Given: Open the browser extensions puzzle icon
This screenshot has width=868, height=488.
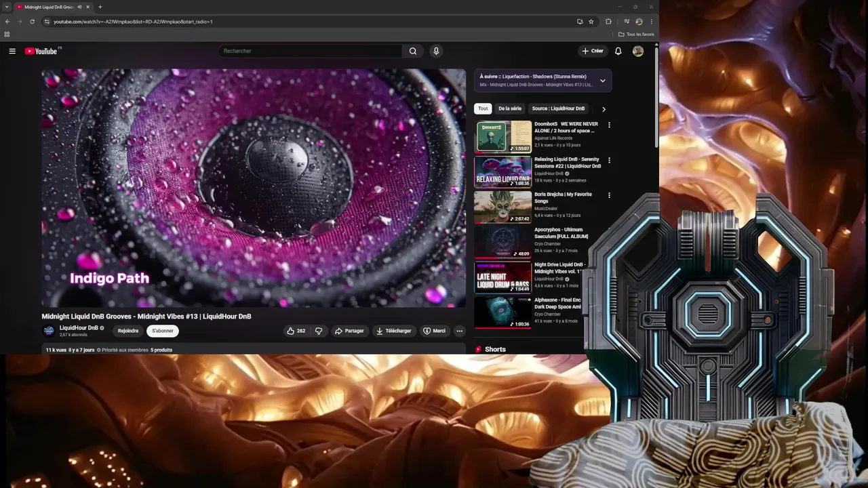Looking at the screenshot, I should pos(608,22).
